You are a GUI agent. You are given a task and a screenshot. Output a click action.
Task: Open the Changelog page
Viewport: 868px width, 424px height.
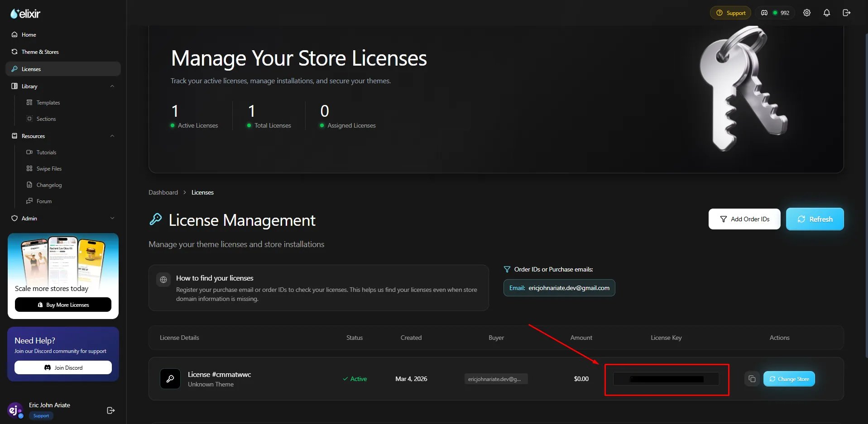[x=49, y=185]
